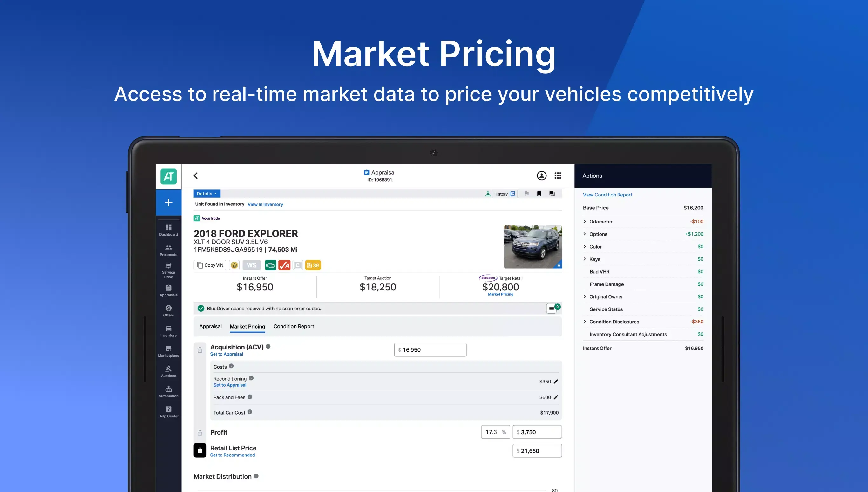
Task: Expand the Odometer adjustment row
Action: tap(585, 221)
